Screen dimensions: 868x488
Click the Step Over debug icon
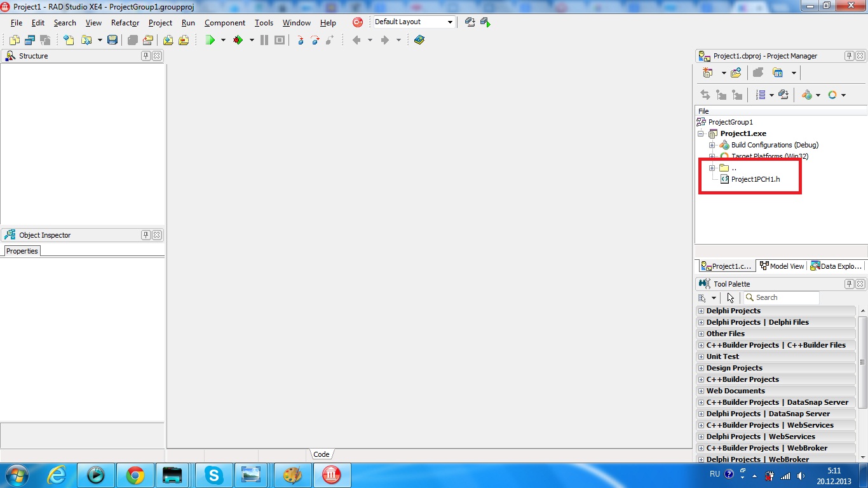pyautogui.click(x=315, y=40)
